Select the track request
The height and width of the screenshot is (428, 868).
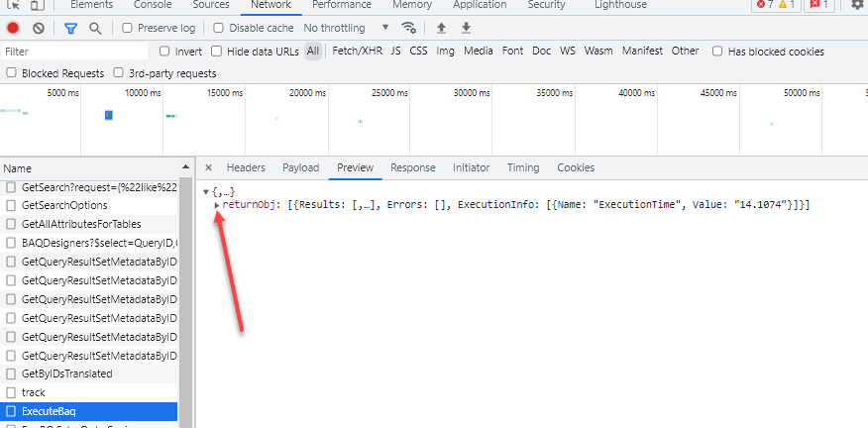click(88, 392)
